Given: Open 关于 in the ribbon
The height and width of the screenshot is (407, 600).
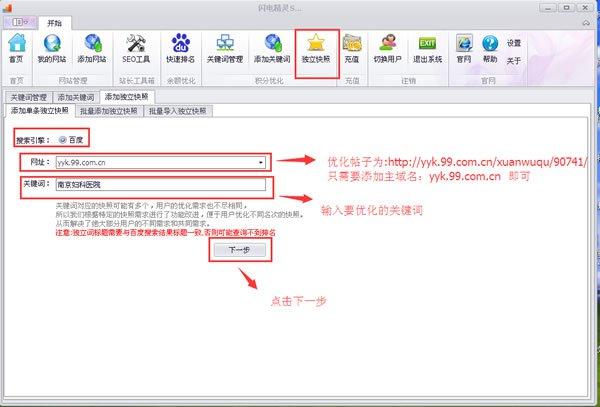Looking at the screenshot, I should point(514,61).
